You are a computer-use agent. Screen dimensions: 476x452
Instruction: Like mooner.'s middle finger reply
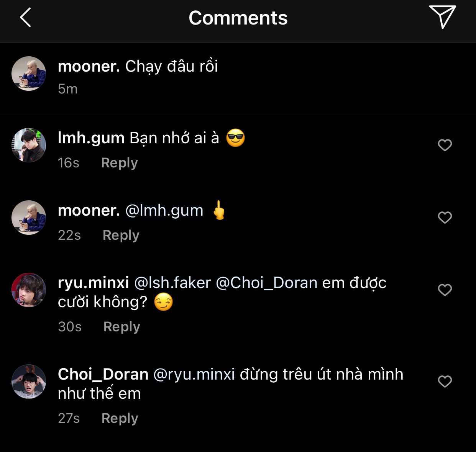pos(445,218)
